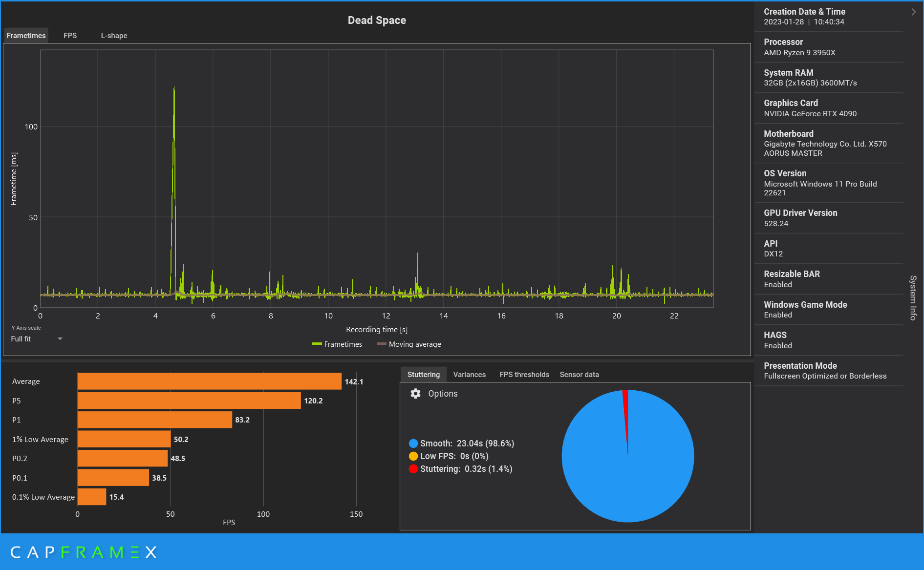Image resolution: width=924 pixels, height=570 pixels.
Task: Open the stuttering Options gear icon
Action: pyautogui.click(x=415, y=394)
